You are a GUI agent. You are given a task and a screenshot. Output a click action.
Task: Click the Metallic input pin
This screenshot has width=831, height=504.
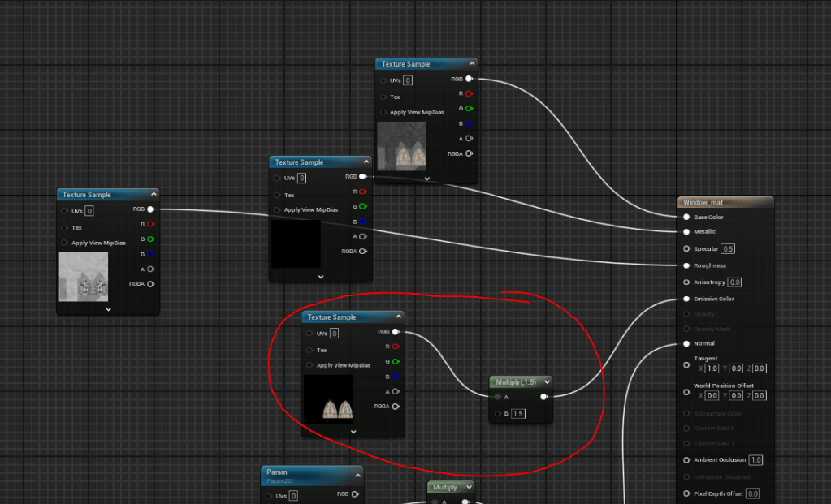[687, 231]
